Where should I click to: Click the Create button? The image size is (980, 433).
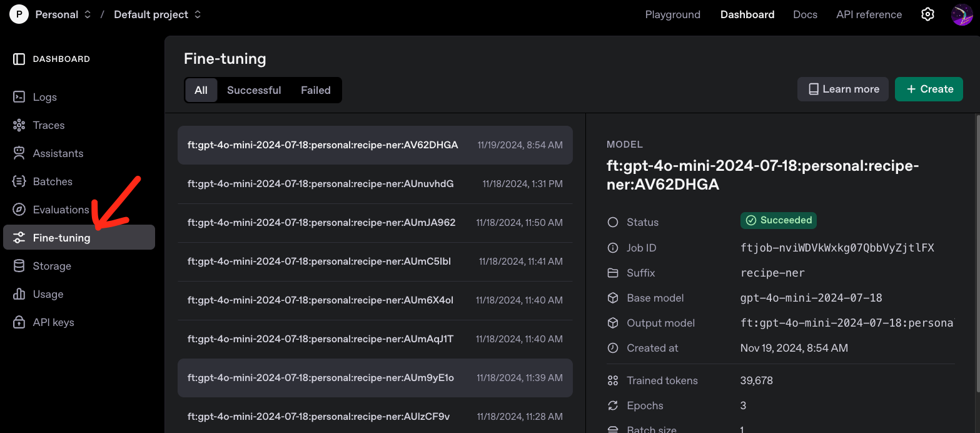click(929, 89)
